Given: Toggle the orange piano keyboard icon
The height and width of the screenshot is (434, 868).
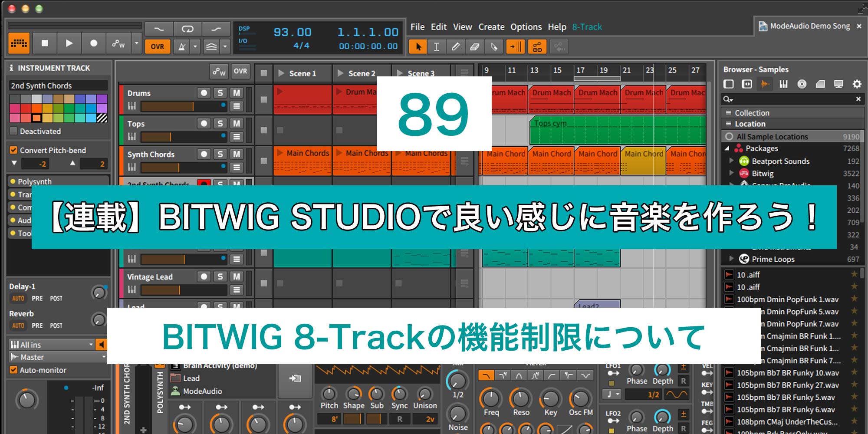Looking at the screenshot, I should tap(19, 43).
